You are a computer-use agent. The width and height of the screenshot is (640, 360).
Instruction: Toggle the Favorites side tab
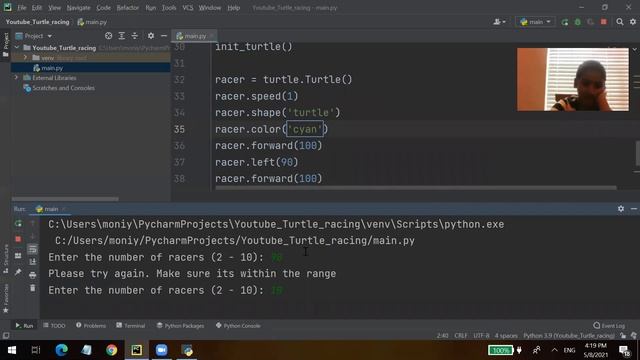(x=5, y=299)
